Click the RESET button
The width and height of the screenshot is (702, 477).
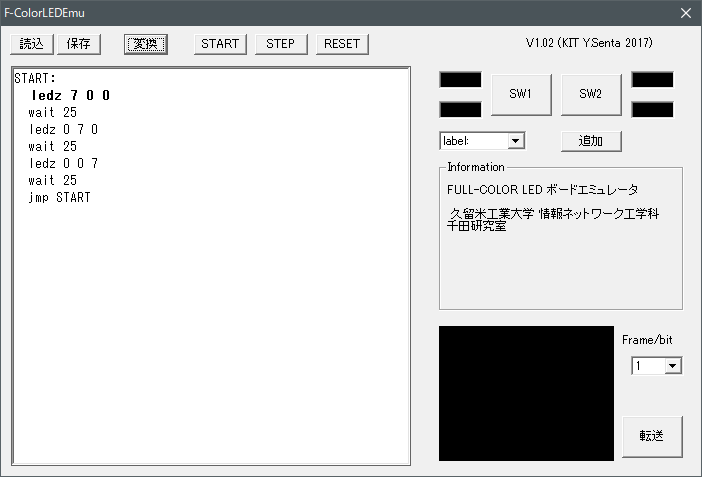coord(342,44)
